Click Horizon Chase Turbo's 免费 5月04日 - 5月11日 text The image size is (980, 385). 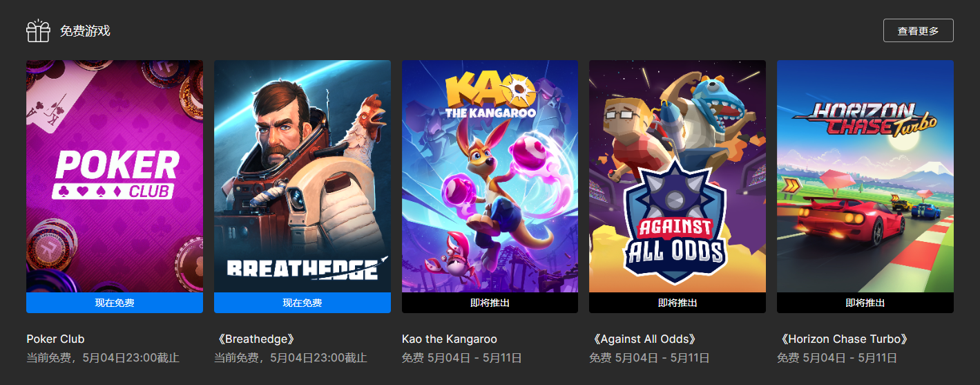[837, 358]
